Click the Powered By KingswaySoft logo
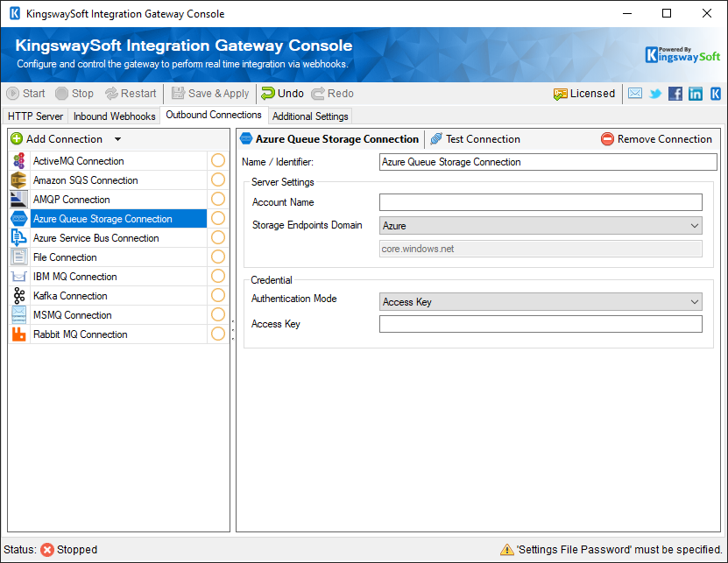The width and height of the screenshot is (728, 563). (x=682, y=55)
